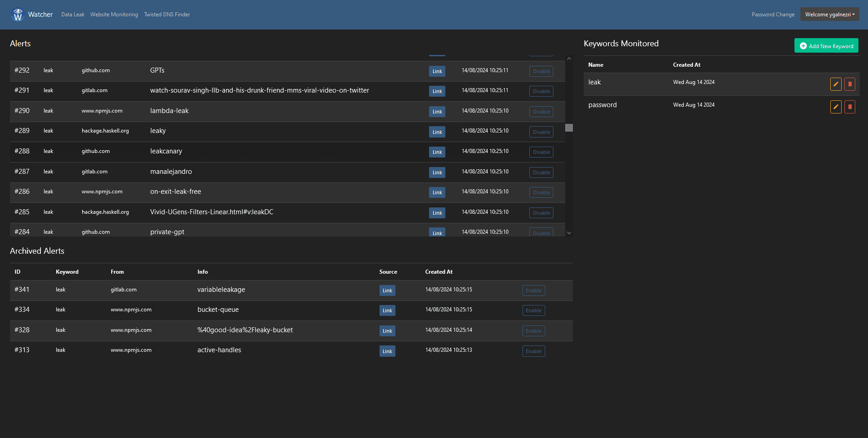Image resolution: width=868 pixels, height=438 pixels.
Task: Disable alert #285
Action: point(541,213)
